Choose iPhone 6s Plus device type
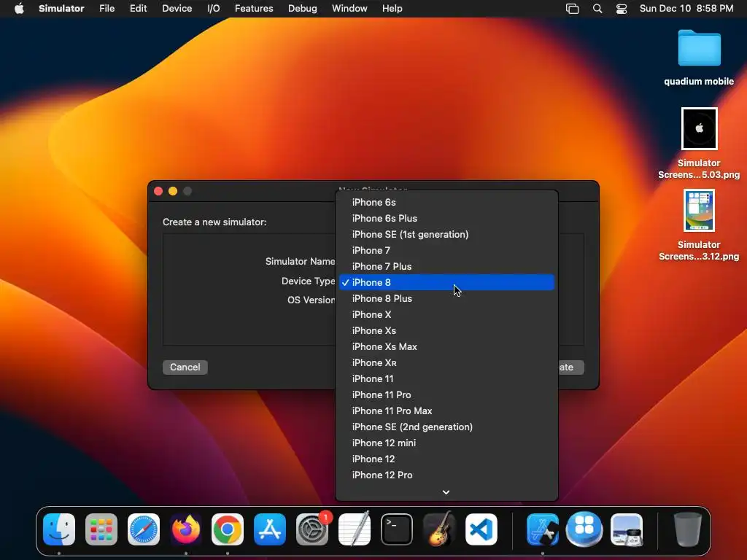 tap(446, 218)
